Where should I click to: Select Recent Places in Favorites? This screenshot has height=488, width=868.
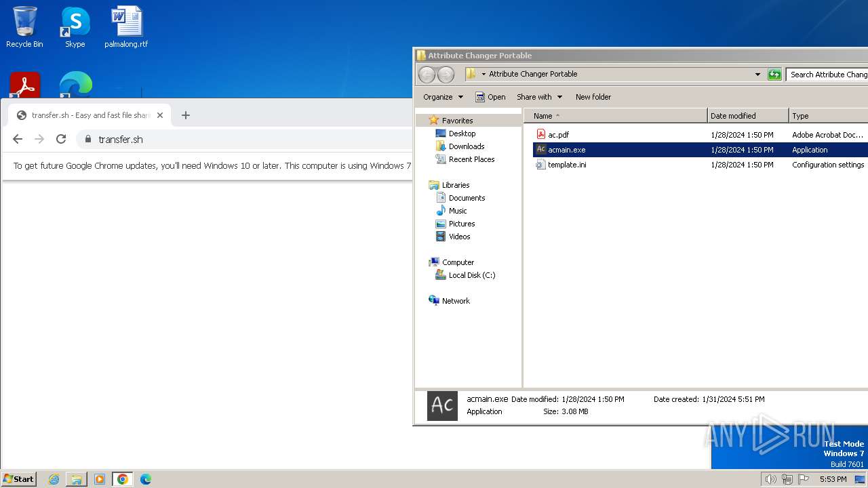click(471, 159)
